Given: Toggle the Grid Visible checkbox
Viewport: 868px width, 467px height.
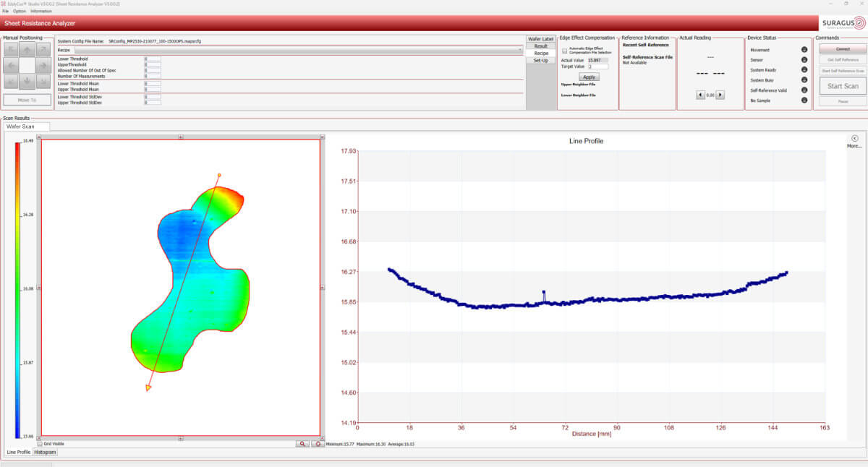Looking at the screenshot, I should (x=40, y=444).
